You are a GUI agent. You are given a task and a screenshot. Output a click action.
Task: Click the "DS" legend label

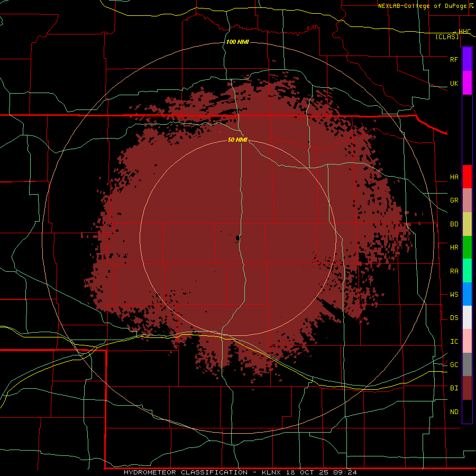[454, 318]
